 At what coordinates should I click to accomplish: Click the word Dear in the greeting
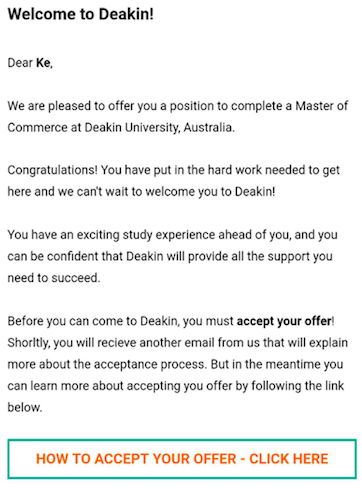pyautogui.click(x=20, y=63)
